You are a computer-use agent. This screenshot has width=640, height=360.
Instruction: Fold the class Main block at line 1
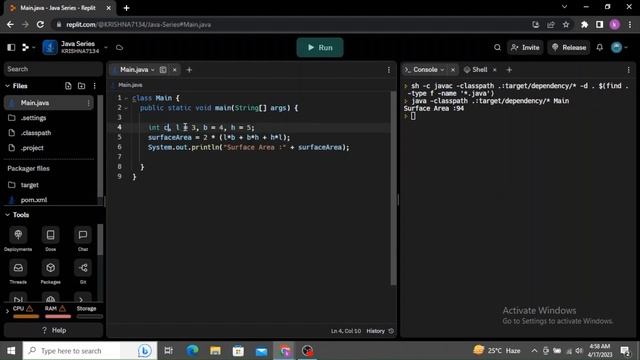pos(127,98)
